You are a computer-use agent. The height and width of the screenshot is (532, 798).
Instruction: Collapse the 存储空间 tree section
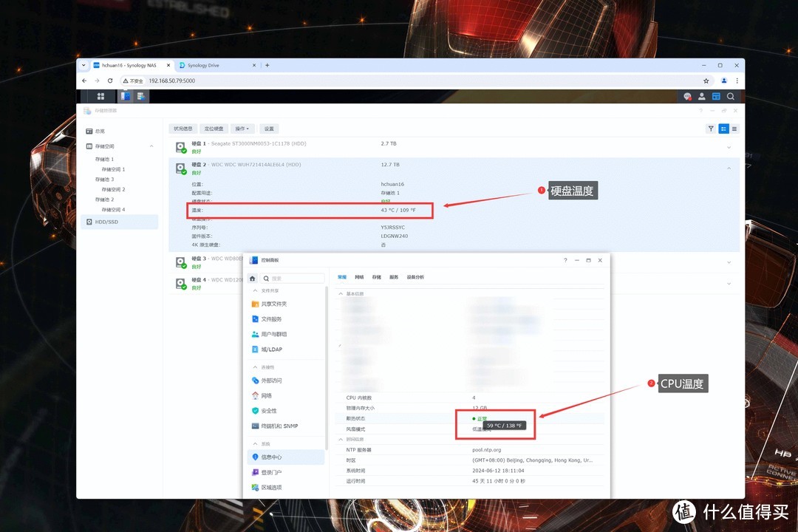tap(151, 146)
